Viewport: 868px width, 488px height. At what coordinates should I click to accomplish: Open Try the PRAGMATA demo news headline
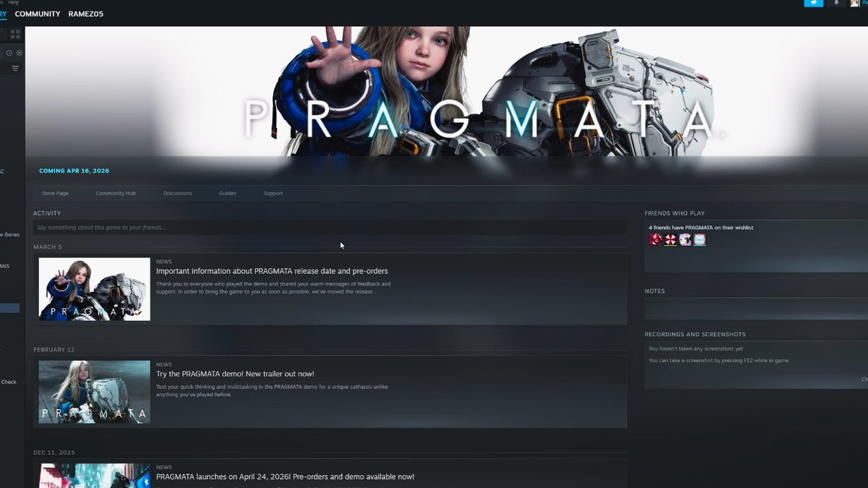[235, 374]
